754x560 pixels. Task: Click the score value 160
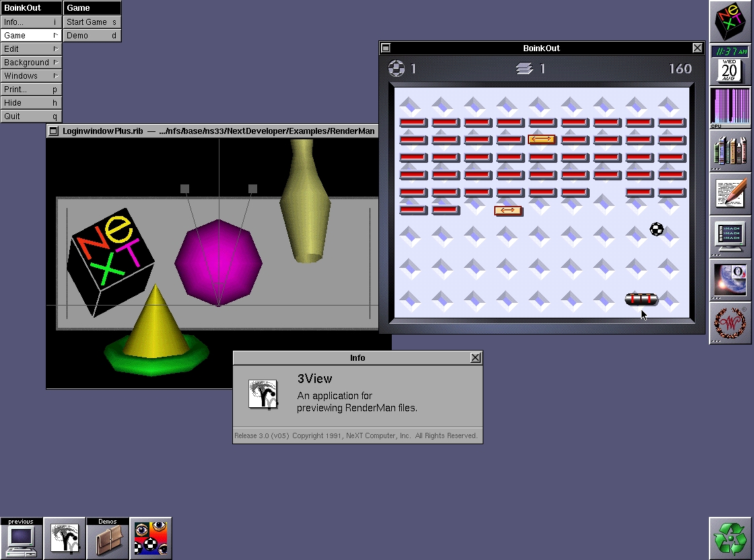[680, 69]
